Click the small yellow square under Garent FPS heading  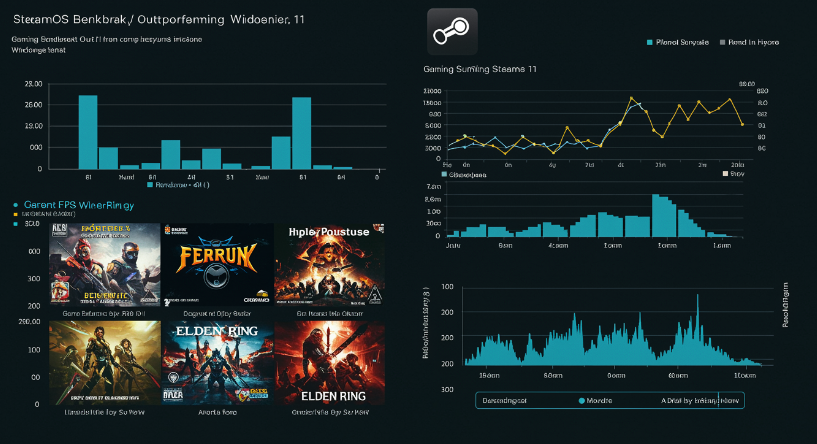coord(16,214)
